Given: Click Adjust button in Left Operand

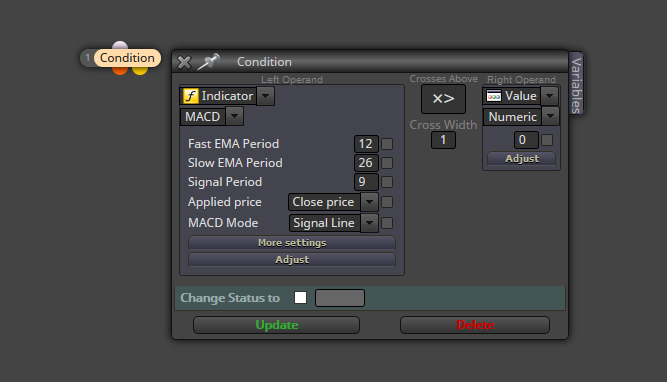Looking at the screenshot, I should point(292,259).
